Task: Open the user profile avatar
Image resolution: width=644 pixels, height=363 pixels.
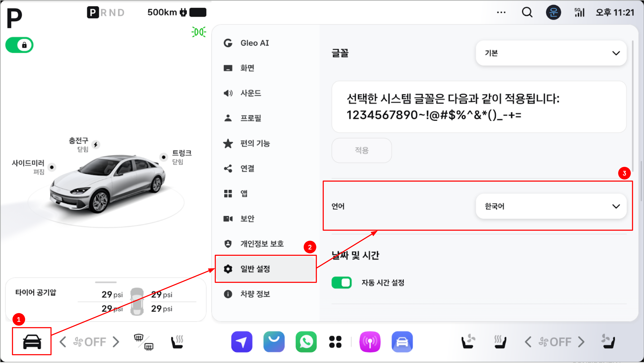Action: pos(553,12)
